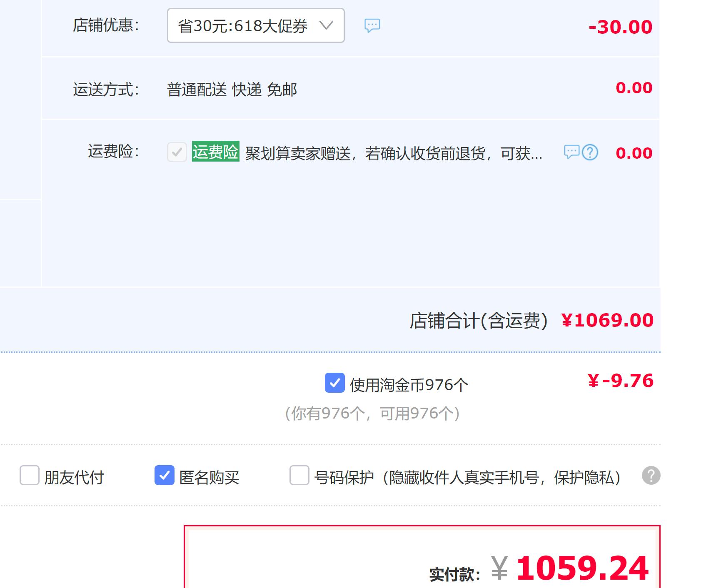Click the 朋友代付 label text
The height and width of the screenshot is (588, 711).
[x=74, y=478]
